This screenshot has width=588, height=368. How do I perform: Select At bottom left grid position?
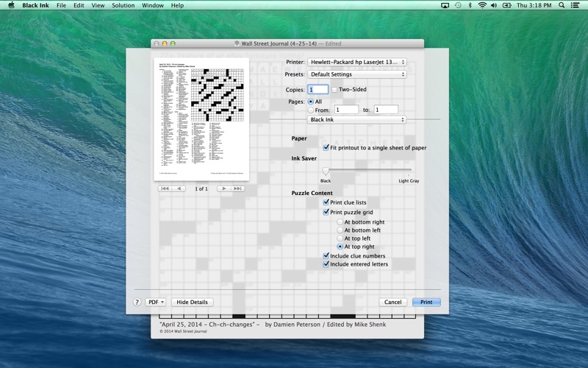(x=340, y=230)
